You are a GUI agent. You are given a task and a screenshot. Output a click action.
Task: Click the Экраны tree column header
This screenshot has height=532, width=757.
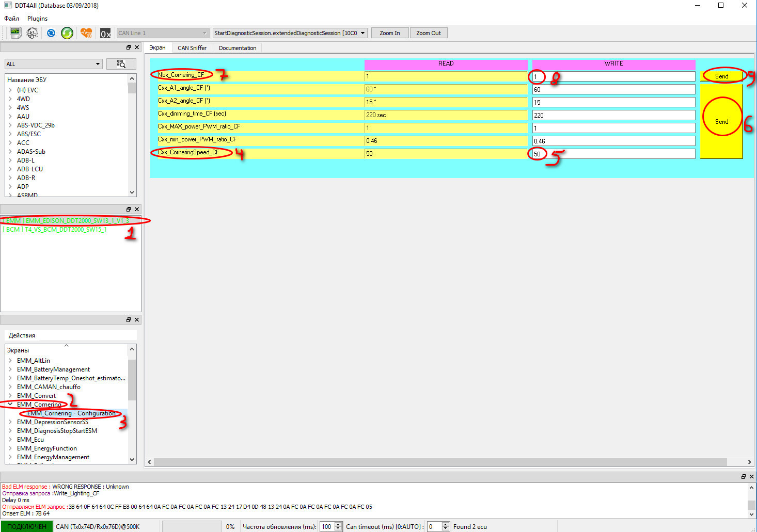[66, 350]
